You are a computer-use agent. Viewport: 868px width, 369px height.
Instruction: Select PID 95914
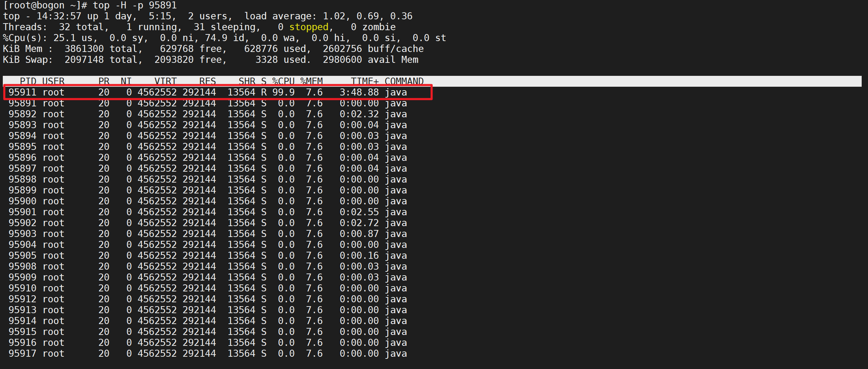point(22,321)
